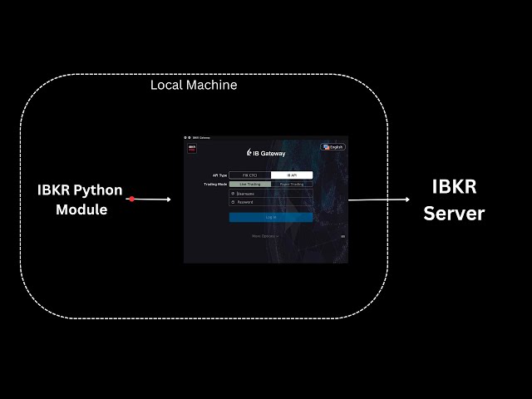Click the IBKR Pro logo icon
Screen dimensions: 532x399
tap(192, 148)
